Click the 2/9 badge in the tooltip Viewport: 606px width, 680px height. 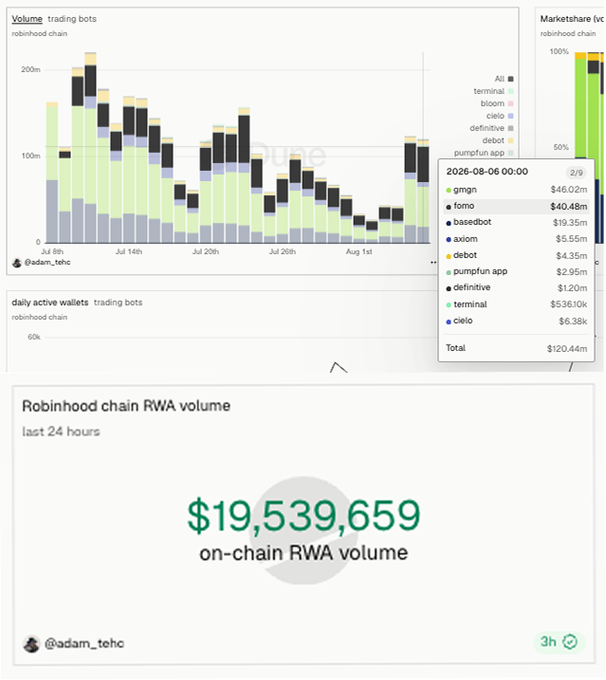tap(576, 173)
